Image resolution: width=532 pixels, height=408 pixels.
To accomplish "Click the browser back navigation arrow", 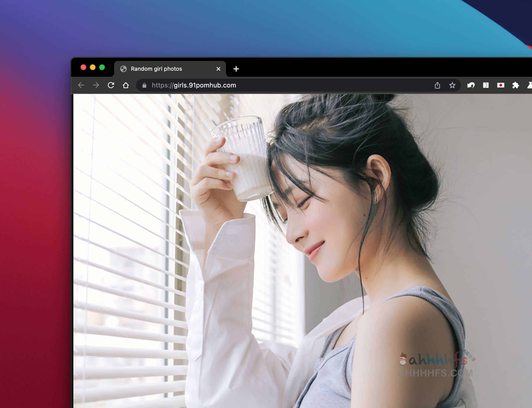I will [82, 85].
